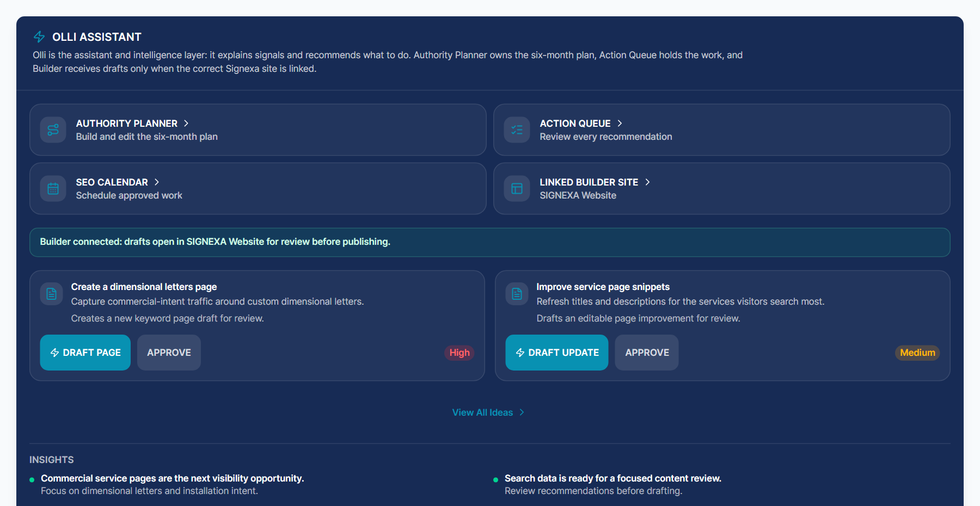The image size is (980, 506).
Task: Open the Authority Planner heading
Action: 127,124
